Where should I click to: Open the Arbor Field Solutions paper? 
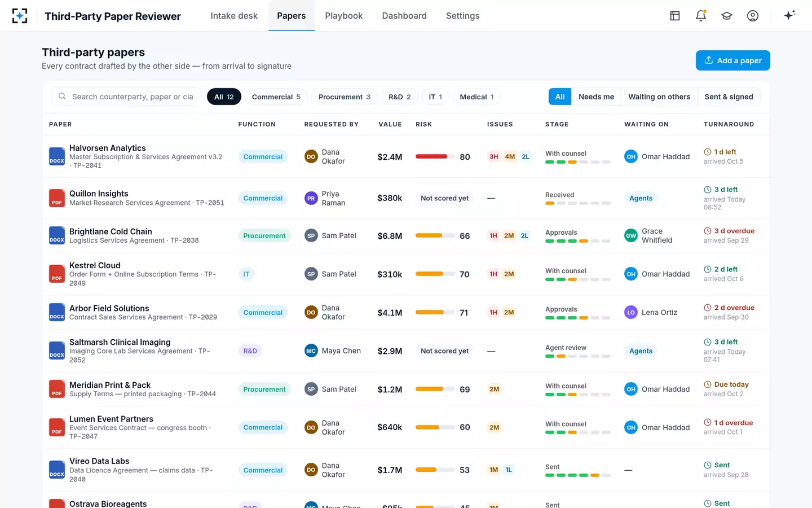coord(109,308)
